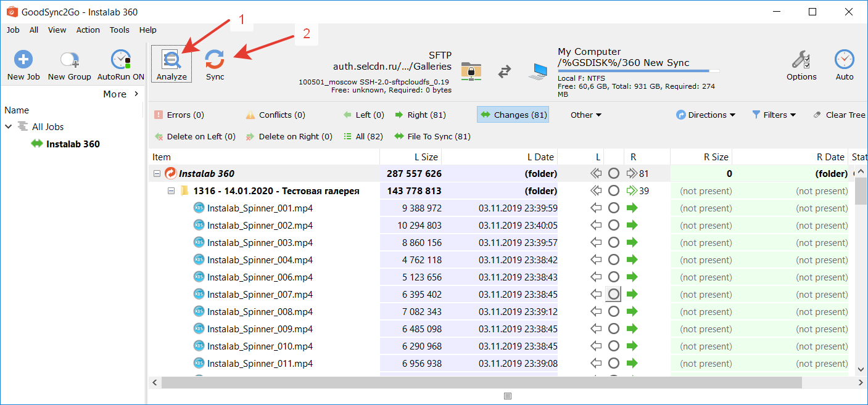
Task: Set do-nothing circle for Instalab_Spinner_007.mp4
Action: click(613, 295)
